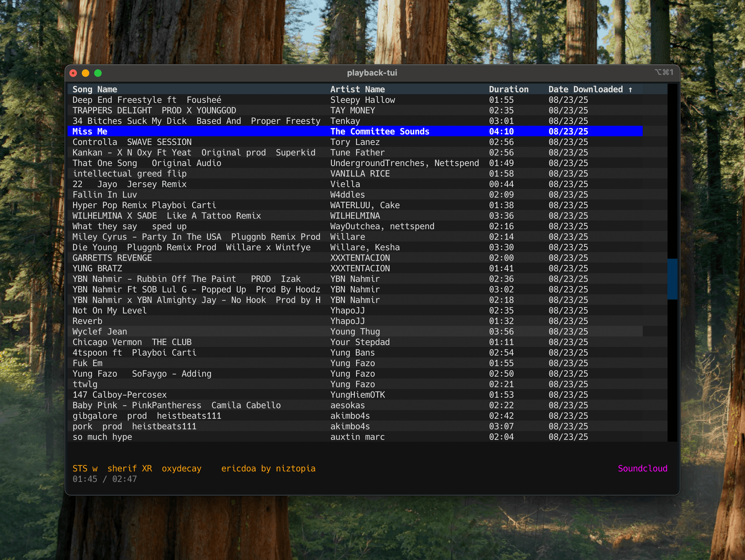Pick artist Tory Lanez in list
Viewport: 745px width, 560px height.
click(x=355, y=142)
